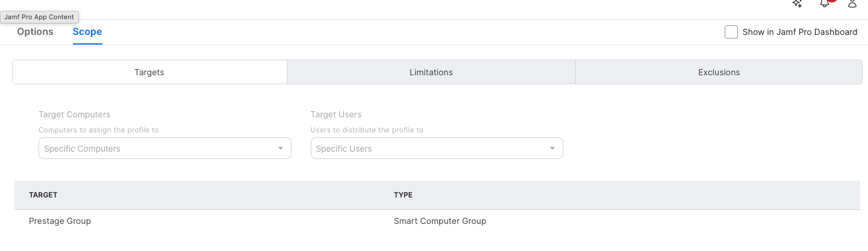Open the Exclusions segment

click(719, 72)
